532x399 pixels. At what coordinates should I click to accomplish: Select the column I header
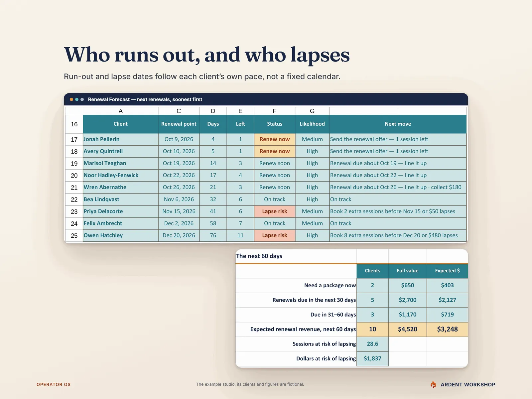[x=398, y=111]
